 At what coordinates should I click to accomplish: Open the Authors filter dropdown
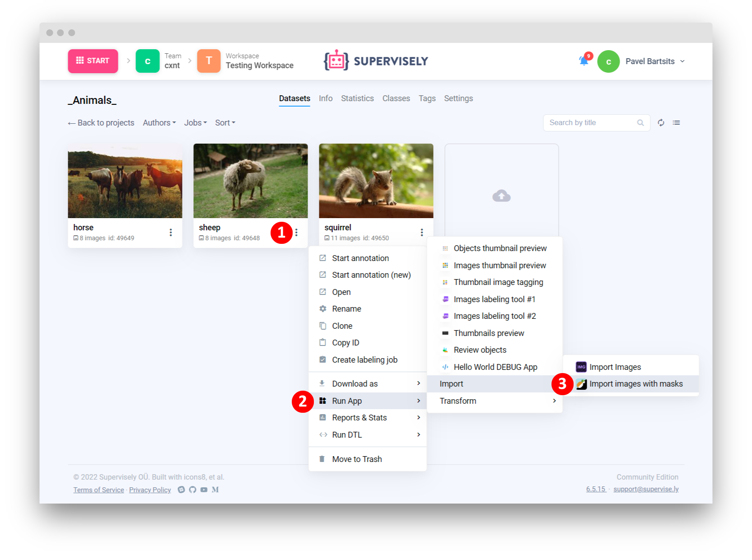click(159, 122)
